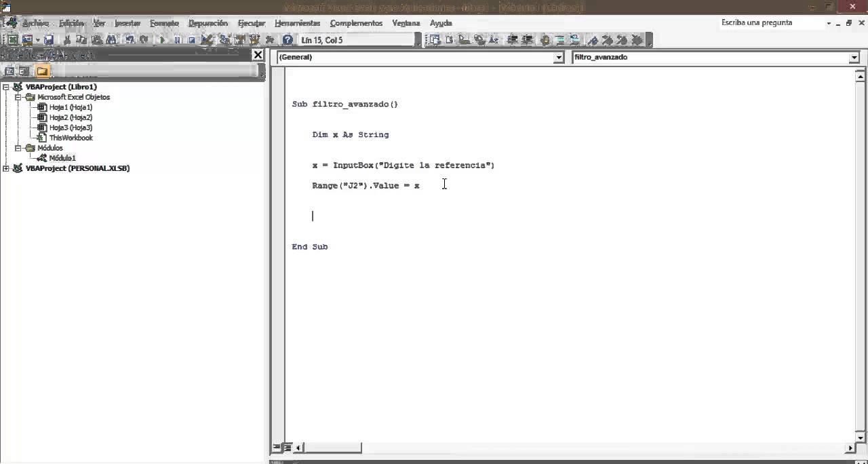Viewport: 868px width, 464px height.
Task: Toggle Folders view in Project panel
Action: tap(42, 71)
